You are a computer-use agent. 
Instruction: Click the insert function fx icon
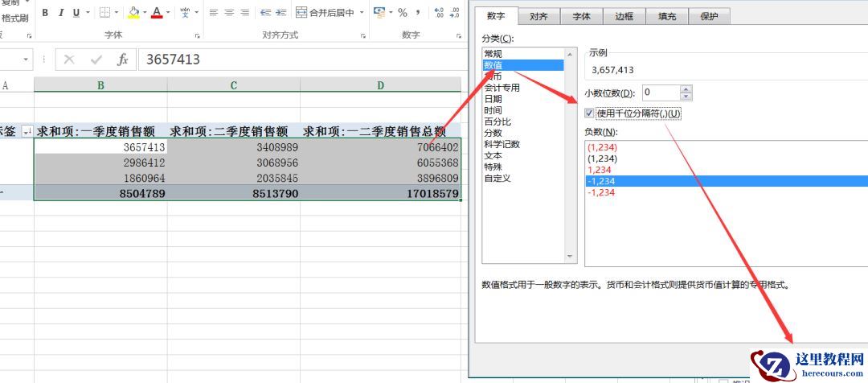tap(122, 60)
